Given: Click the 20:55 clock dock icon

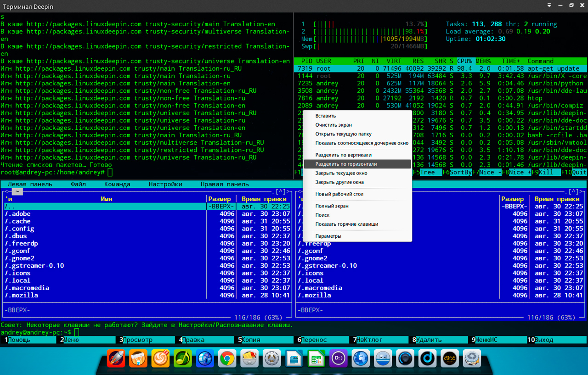Looking at the screenshot, I should point(449,358).
